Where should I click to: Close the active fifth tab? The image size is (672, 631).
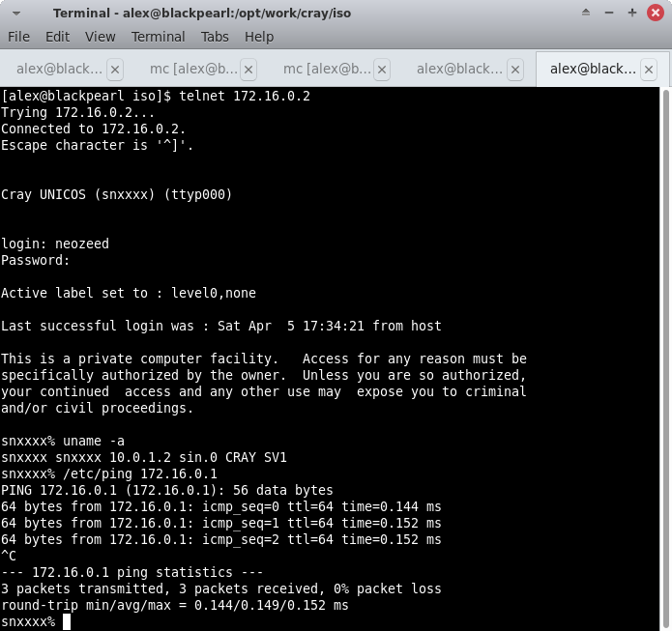649,70
